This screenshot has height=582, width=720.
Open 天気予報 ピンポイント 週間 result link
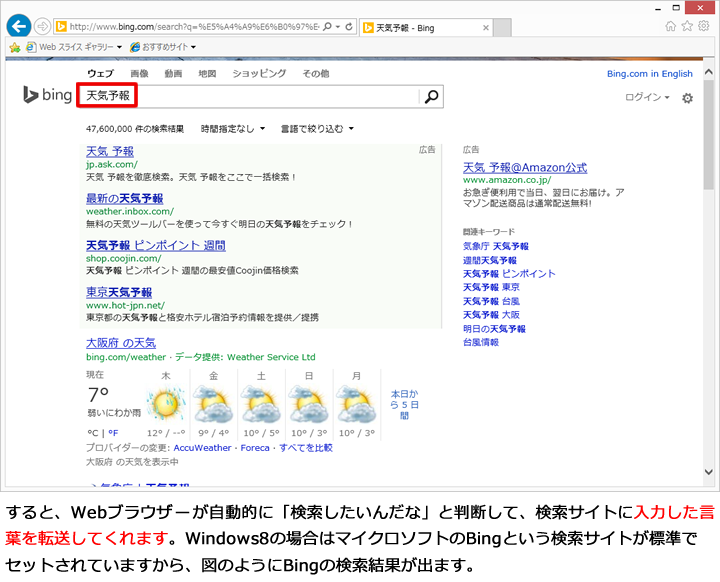coord(156,245)
